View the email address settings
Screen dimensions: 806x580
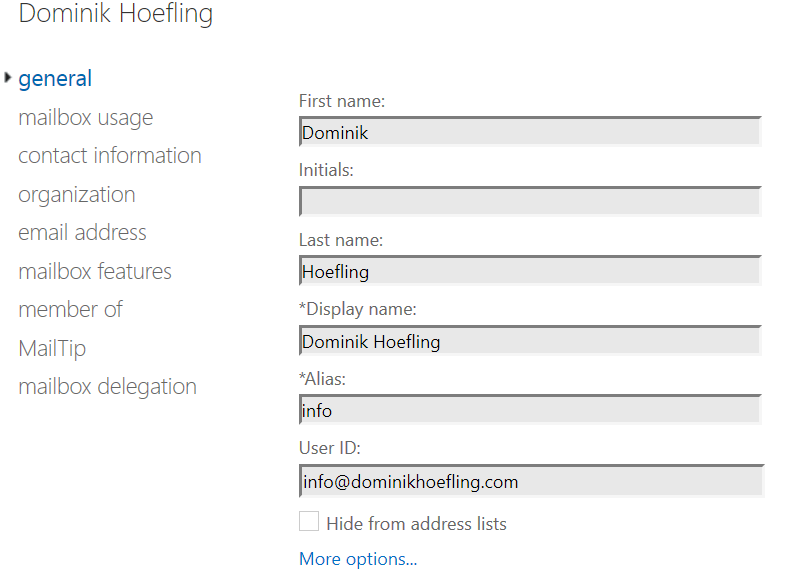tap(82, 232)
